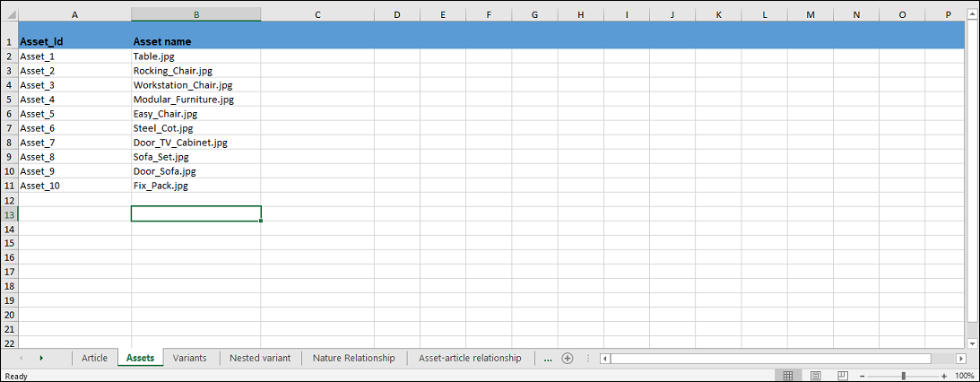Select the Rocking_Chair.jpg cell
This screenshot has height=382, width=980.
pyautogui.click(x=196, y=71)
